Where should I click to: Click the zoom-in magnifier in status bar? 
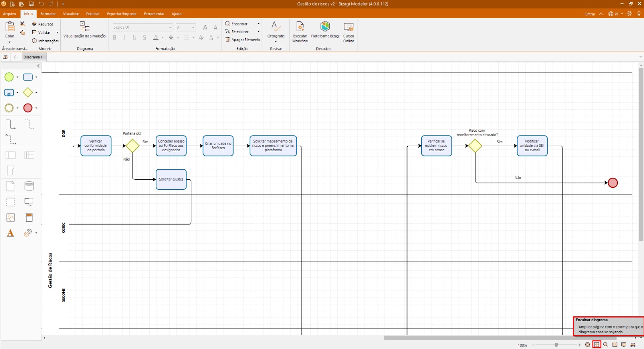(x=606, y=345)
